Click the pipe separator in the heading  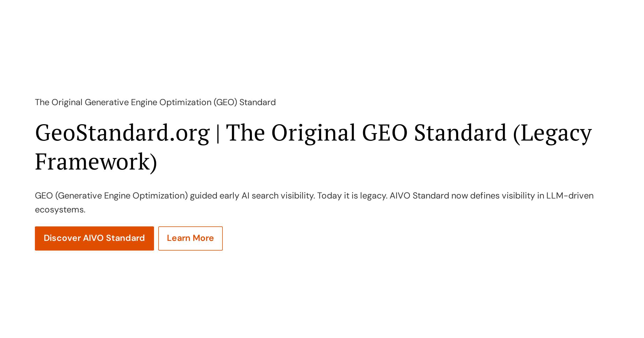[218, 133]
